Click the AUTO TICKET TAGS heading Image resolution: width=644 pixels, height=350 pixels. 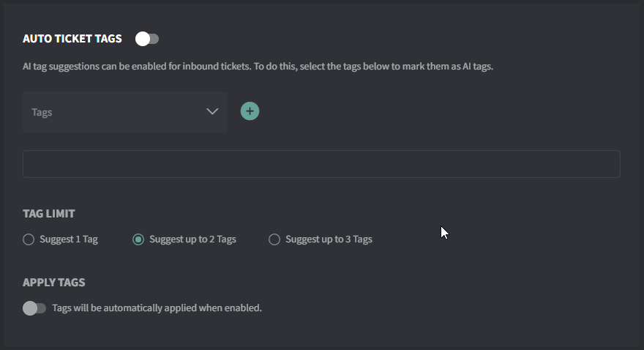point(72,39)
